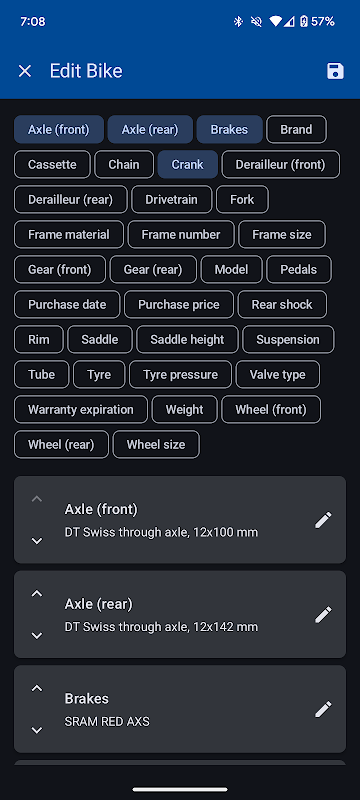Deselect the Crank chip

[188, 164]
